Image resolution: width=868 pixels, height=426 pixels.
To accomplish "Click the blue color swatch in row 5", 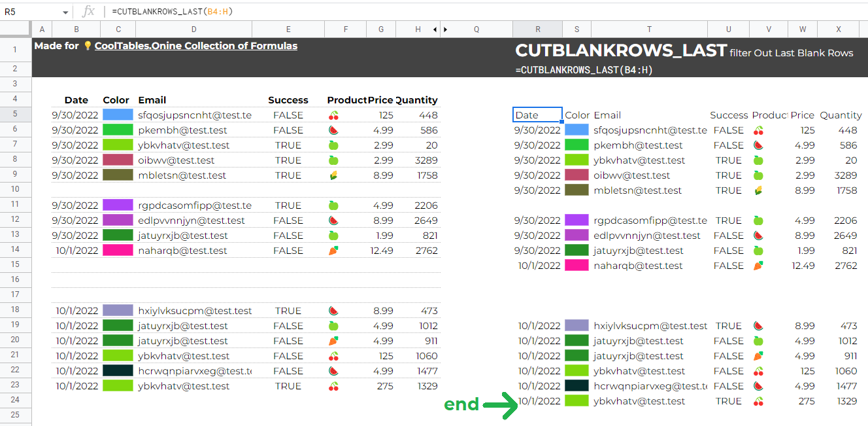I will 116,115.
